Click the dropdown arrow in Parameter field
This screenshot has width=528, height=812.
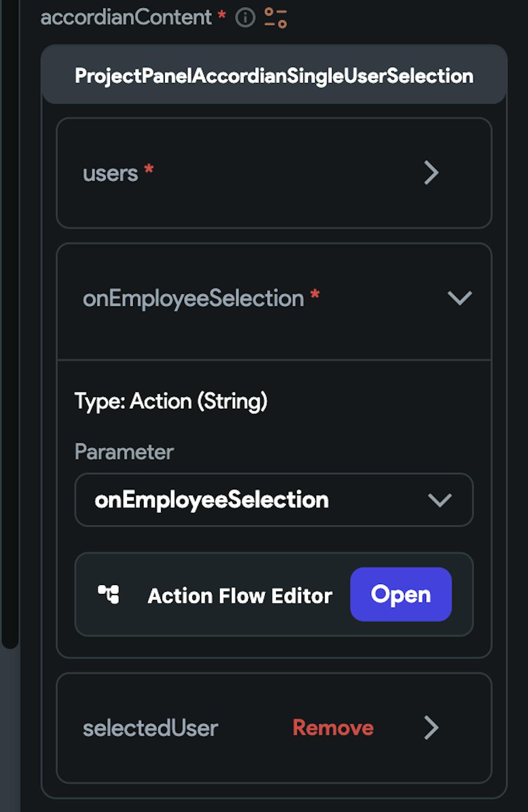tap(440, 500)
